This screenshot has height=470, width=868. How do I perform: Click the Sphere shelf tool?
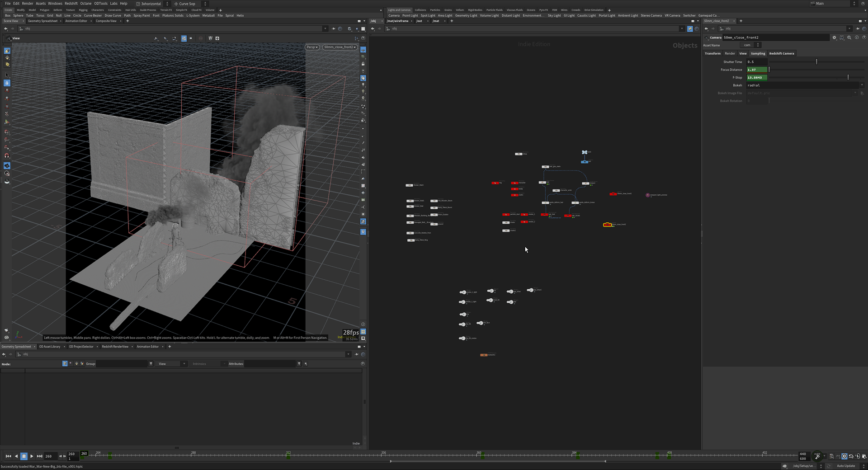pos(18,15)
